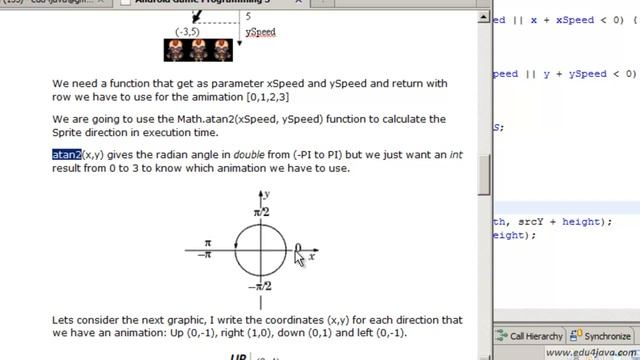Click the [0,1,2,3] row list text
Image resolution: width=640 pixels, height=360 pixels.
(x=267, y=97)
